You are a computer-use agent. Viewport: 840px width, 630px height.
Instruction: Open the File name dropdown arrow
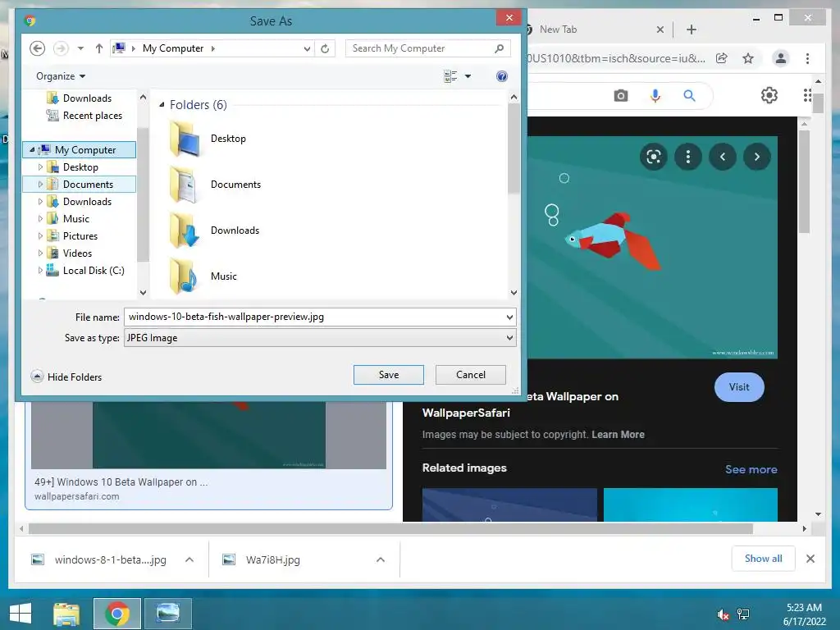(509, 317)
